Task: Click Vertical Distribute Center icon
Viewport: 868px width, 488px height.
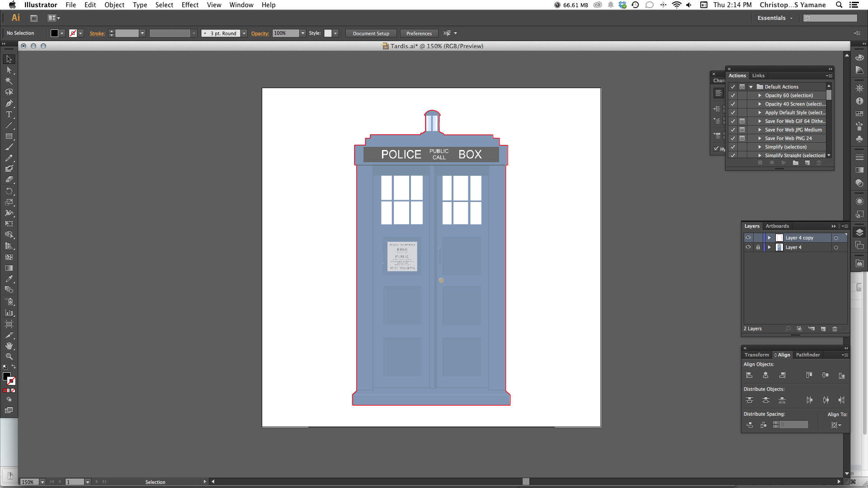Action: [765, 400]
